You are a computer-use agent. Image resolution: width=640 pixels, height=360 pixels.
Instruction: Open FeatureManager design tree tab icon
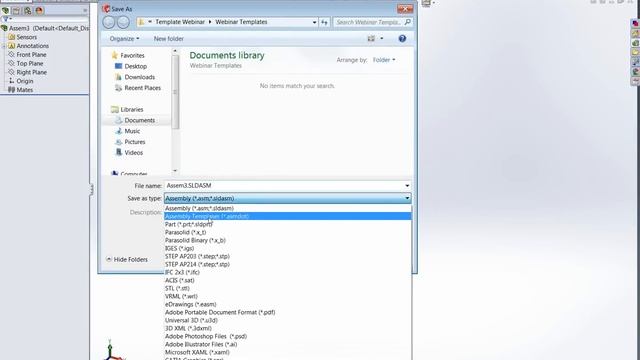coord(5,11)
